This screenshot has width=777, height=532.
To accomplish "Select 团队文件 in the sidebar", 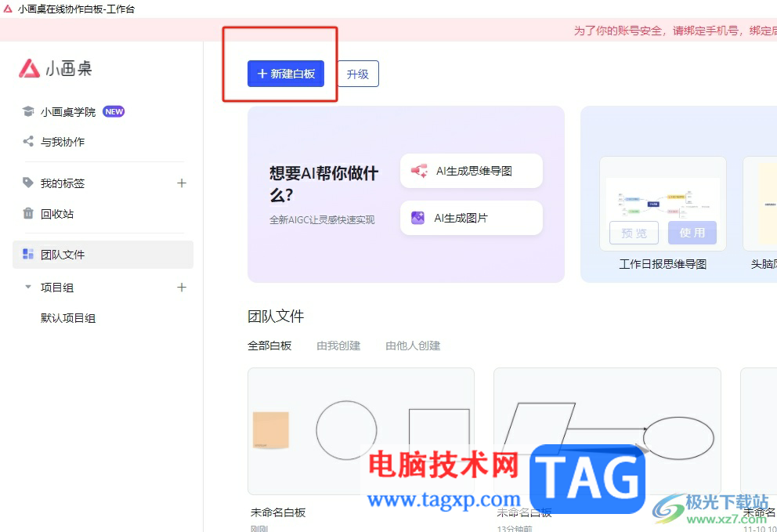I will (x=103, y=255).
